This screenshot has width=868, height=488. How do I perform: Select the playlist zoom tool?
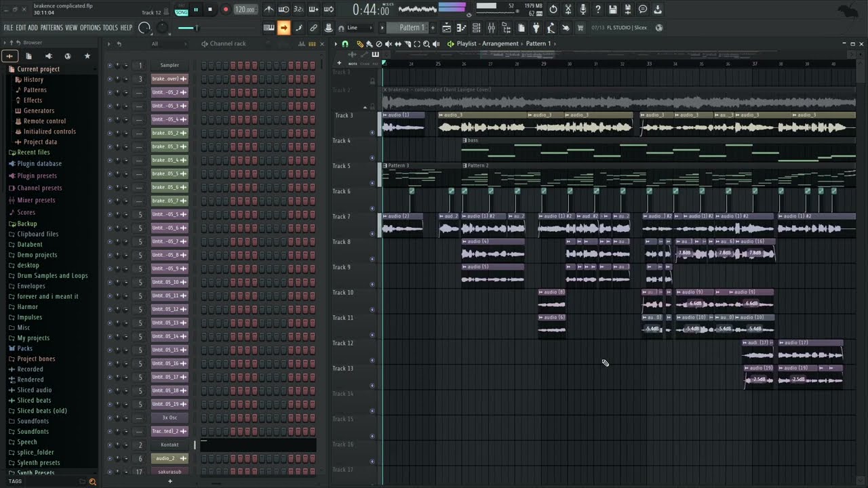click(x=427, y=44)
